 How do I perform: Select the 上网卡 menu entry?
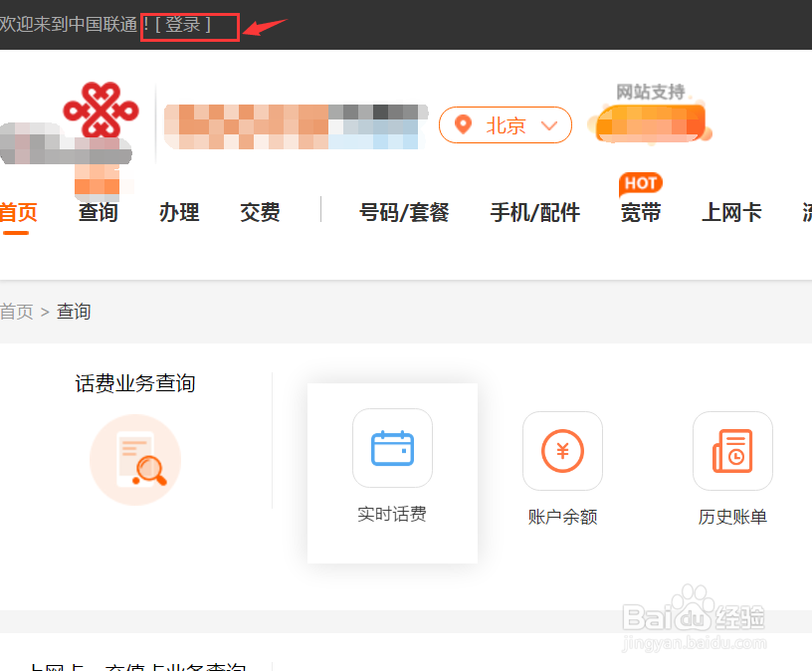[731, 212]
